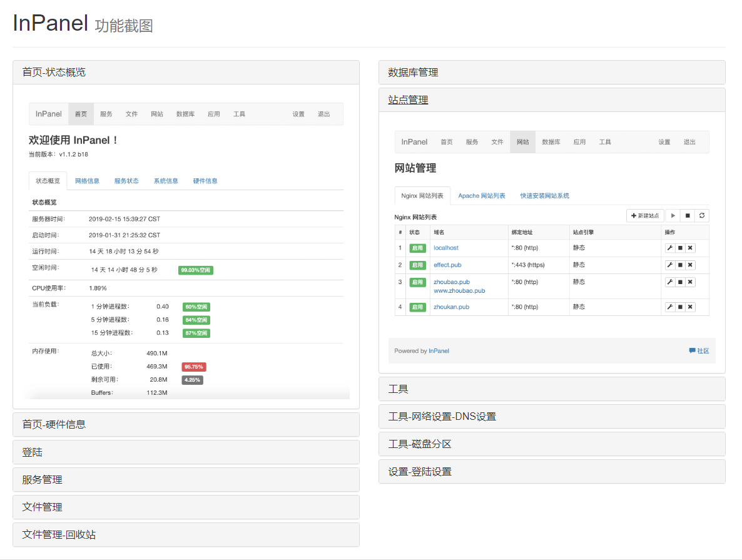Switch to the Apache 网站列表 tab
This screenshot has height=560, width=742.
[x=481, y=196]
